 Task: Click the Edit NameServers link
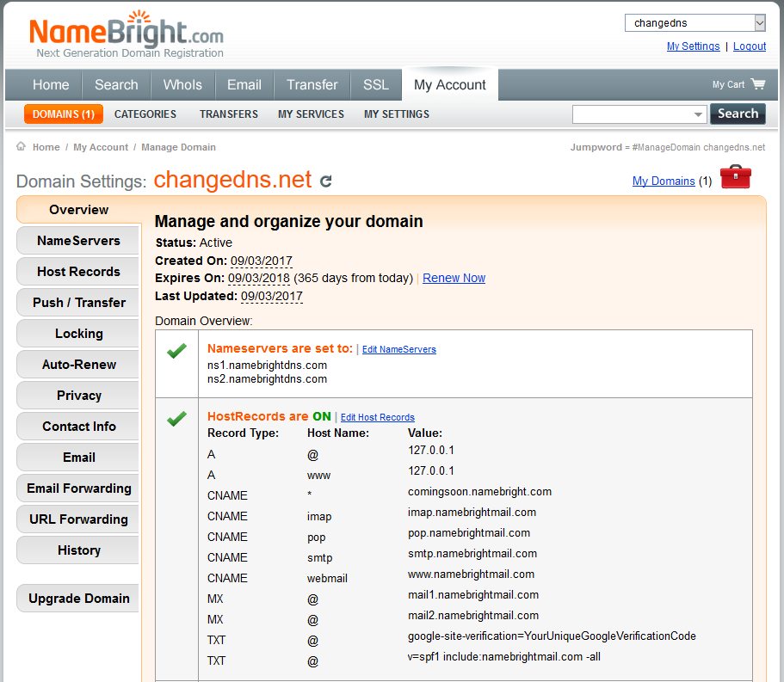tap(398, 349)
